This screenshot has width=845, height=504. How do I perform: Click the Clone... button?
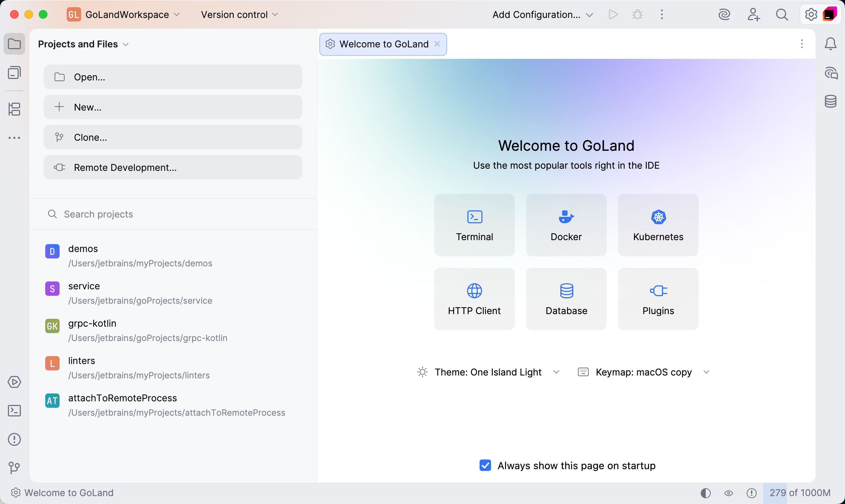(x=173, y=137)
